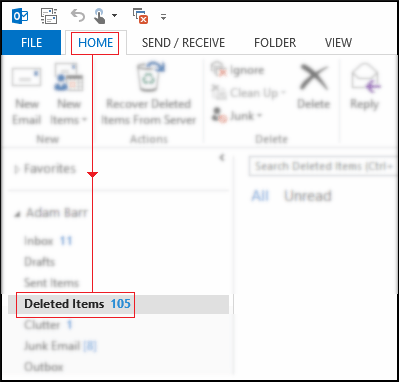The image size is (399, 382).
Task: Filter messages by Unread
Action: [308, 196]
